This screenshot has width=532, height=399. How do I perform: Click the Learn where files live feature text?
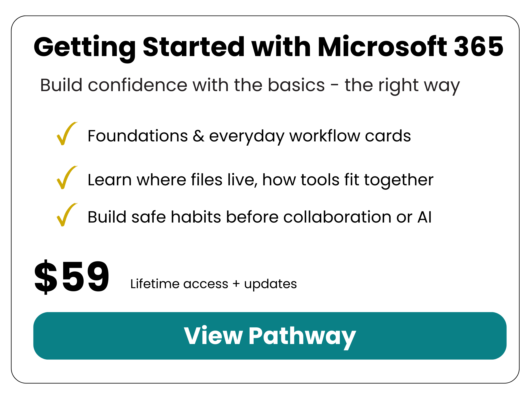click(260, 180)
